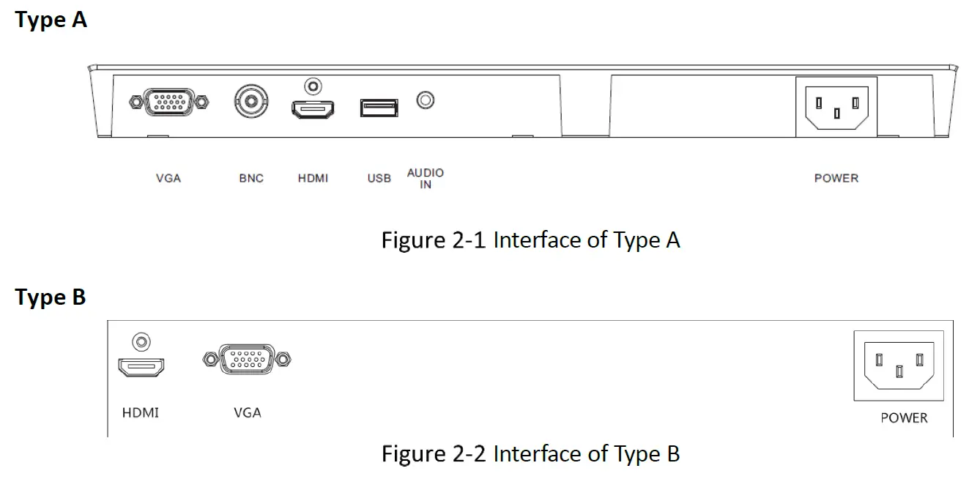Click the VGA port on Type A
The height and width of the screenshot is (482, 980).
[x=168, y=102]
